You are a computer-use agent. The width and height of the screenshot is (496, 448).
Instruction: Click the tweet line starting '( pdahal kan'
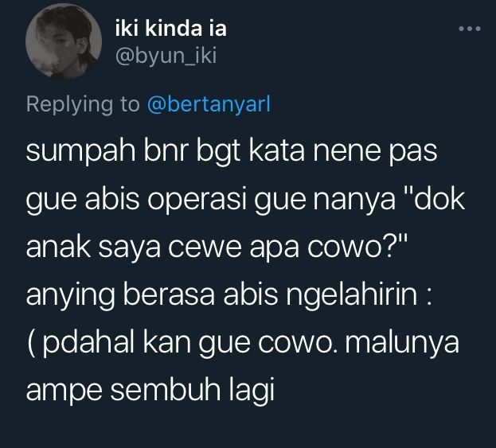point(243,343)
